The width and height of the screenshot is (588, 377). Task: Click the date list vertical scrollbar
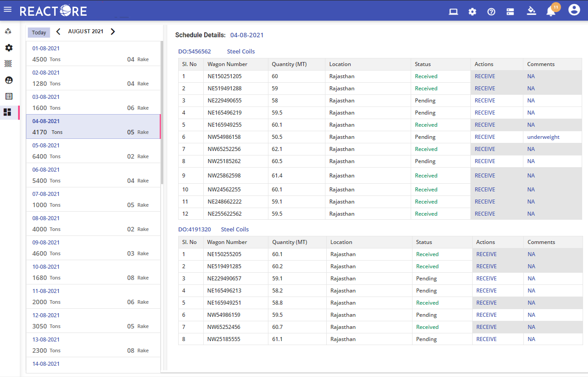(x=162, y=112)
